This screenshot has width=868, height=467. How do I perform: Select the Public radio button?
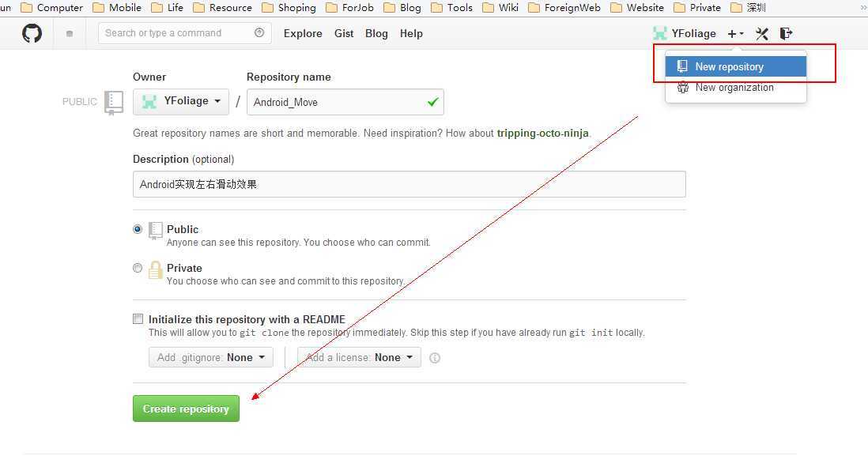[138, 229]
